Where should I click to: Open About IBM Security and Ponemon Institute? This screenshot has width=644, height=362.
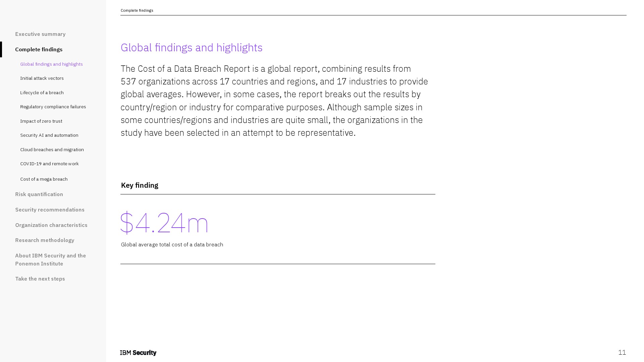[x=50, y=260]
